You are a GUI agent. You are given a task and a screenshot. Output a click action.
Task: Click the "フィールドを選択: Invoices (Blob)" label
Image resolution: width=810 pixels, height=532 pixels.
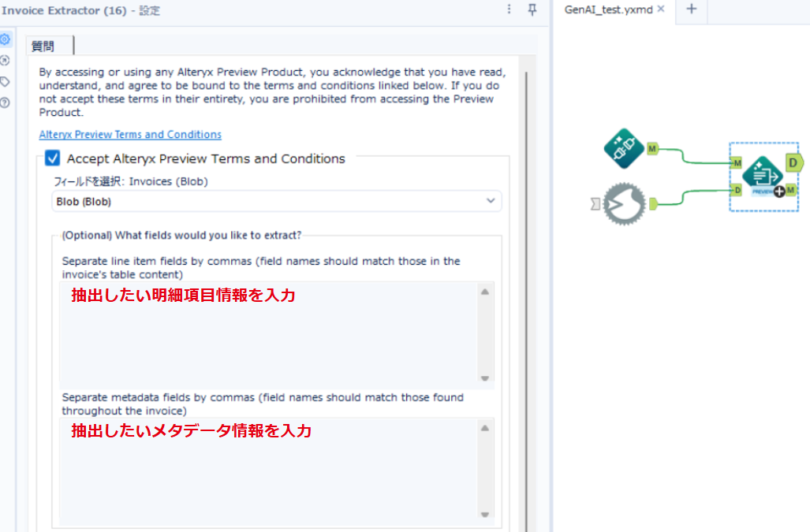coord(131,181)
